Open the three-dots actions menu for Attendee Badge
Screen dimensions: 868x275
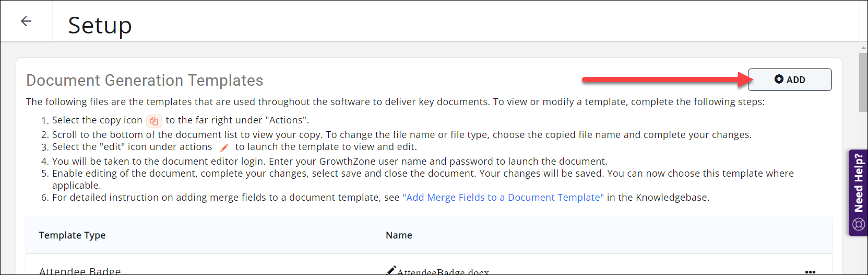(x=810, y=272)
